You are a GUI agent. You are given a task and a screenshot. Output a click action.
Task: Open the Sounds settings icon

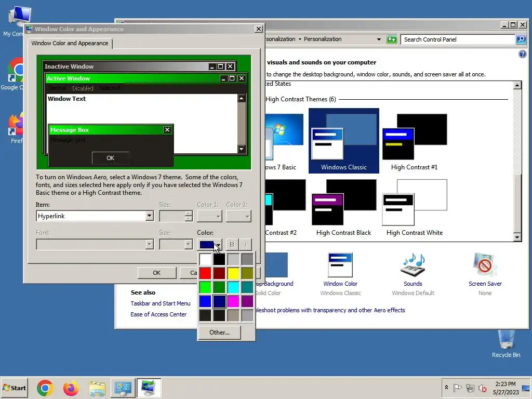pyautogui.click(x=413, y=264)
